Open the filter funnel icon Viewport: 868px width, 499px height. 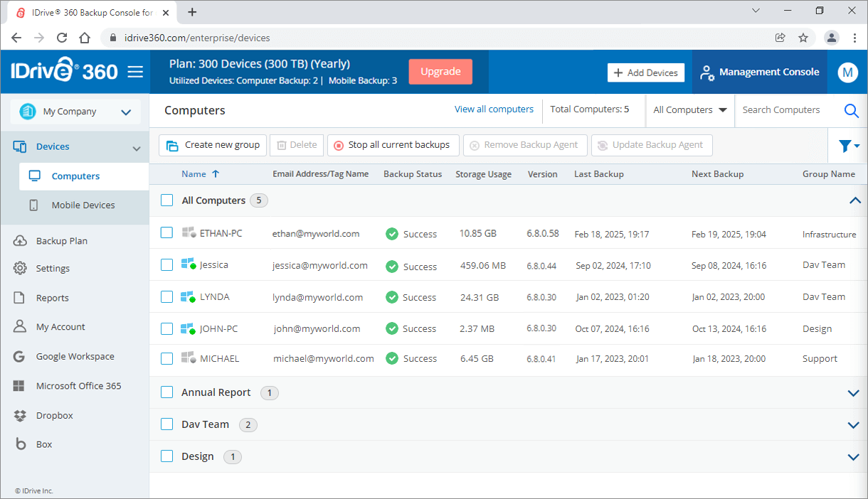click(845, 146)
